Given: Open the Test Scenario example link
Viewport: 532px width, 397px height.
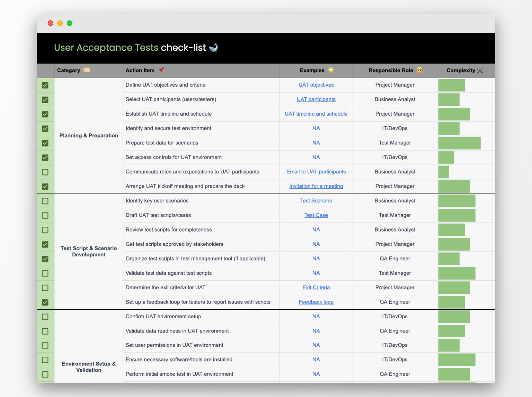Looking at the screenshot, I should pyautogui.click(x=316, y=201).
